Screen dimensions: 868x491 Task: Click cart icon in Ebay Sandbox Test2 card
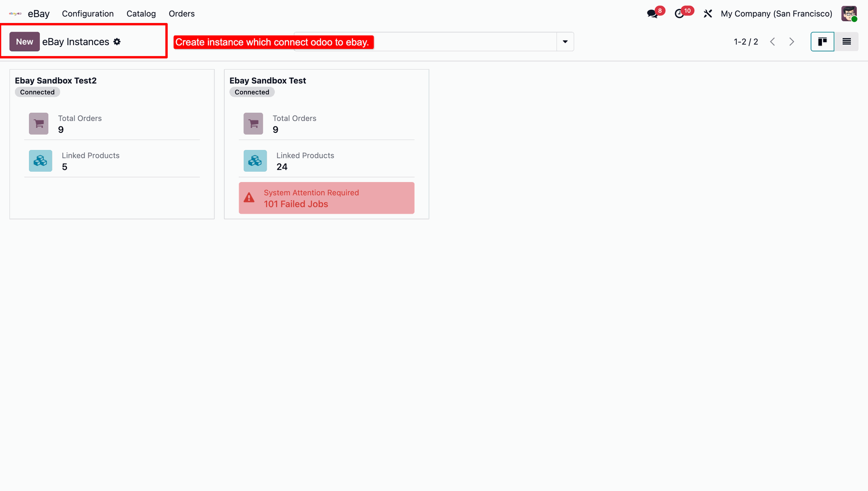pyautogui.click(x=38, y=123)
